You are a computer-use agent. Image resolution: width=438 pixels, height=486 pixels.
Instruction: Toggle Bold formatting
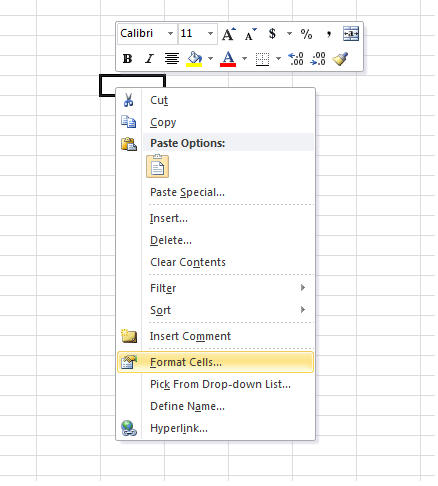click(127, 59)
